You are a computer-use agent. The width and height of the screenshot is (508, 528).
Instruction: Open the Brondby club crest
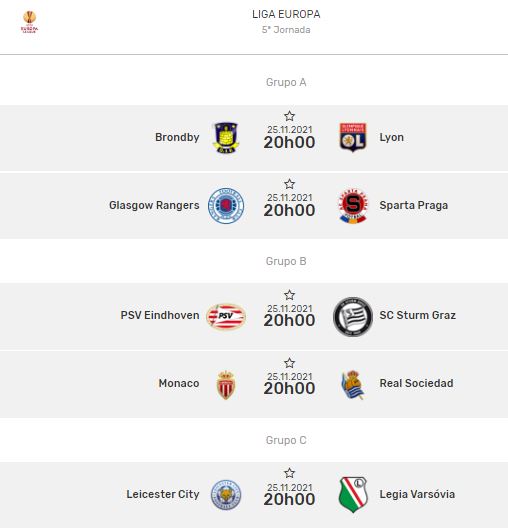click(226, 138)
